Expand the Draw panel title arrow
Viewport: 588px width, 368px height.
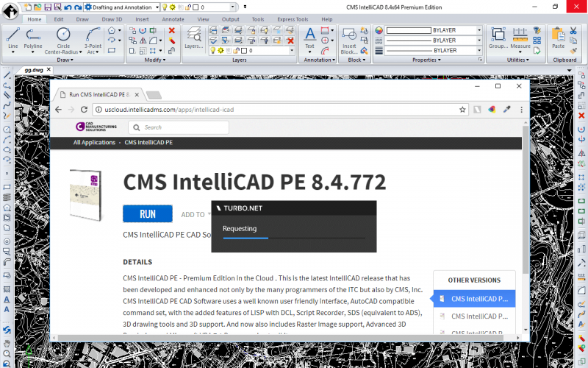(71, 60)
